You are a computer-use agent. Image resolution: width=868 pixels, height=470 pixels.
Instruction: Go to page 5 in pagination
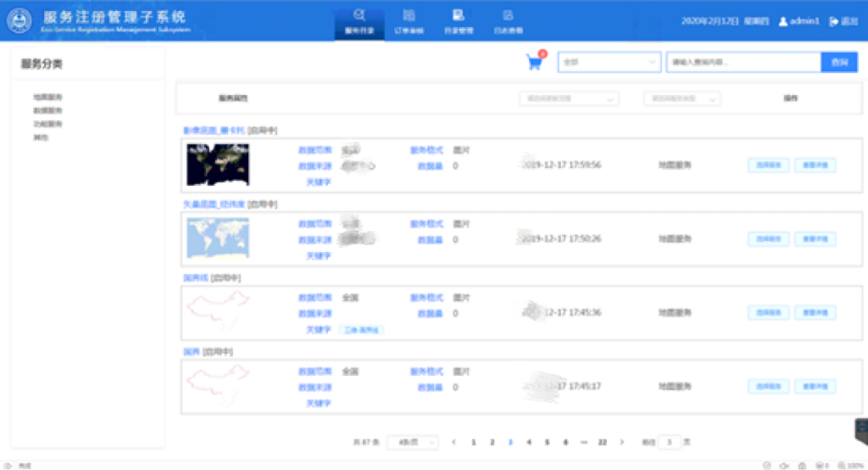tap(547, 442)
